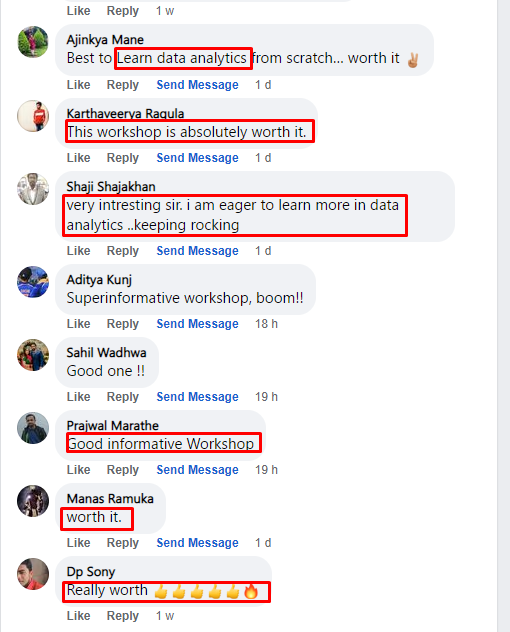The image size is (510, 632).
Task: Send Message to Sahil Wadhwa
Action: [198, 397]
